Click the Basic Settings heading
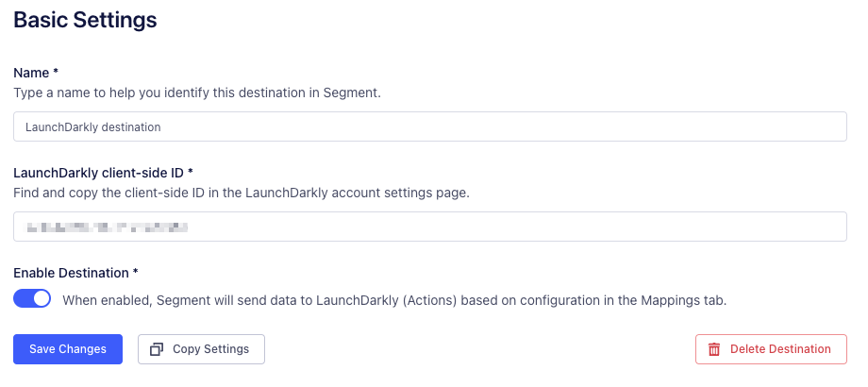868x387 pixels. pos(85,19)
